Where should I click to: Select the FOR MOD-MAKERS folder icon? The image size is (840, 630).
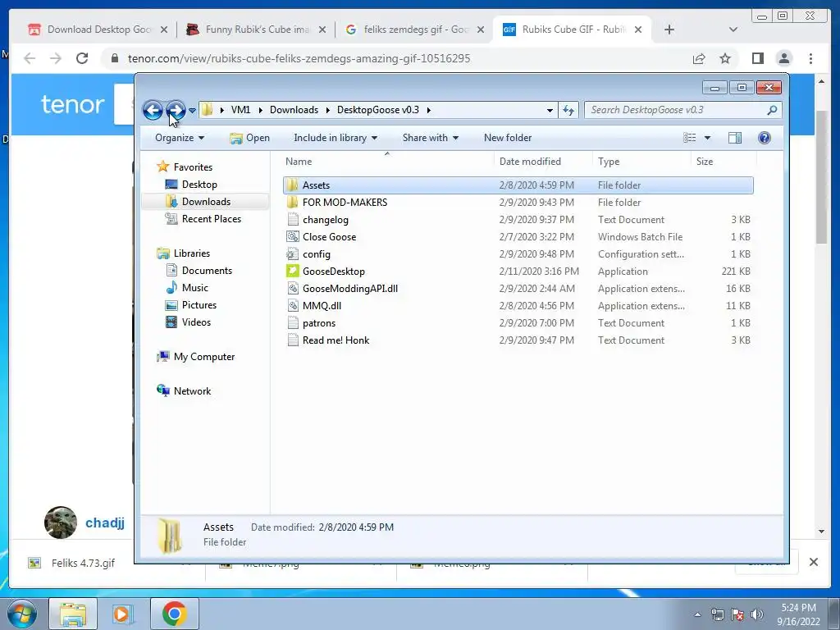point(292,202)
